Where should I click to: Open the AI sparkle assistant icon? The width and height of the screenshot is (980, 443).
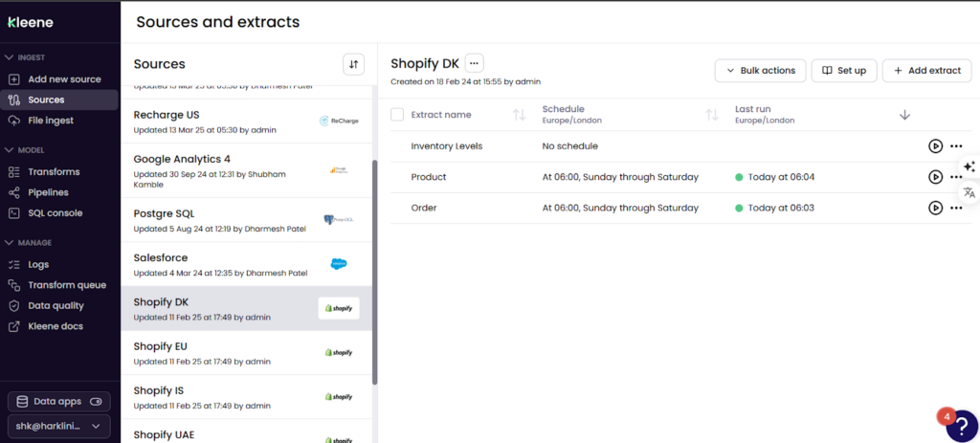tap(969, 166)
